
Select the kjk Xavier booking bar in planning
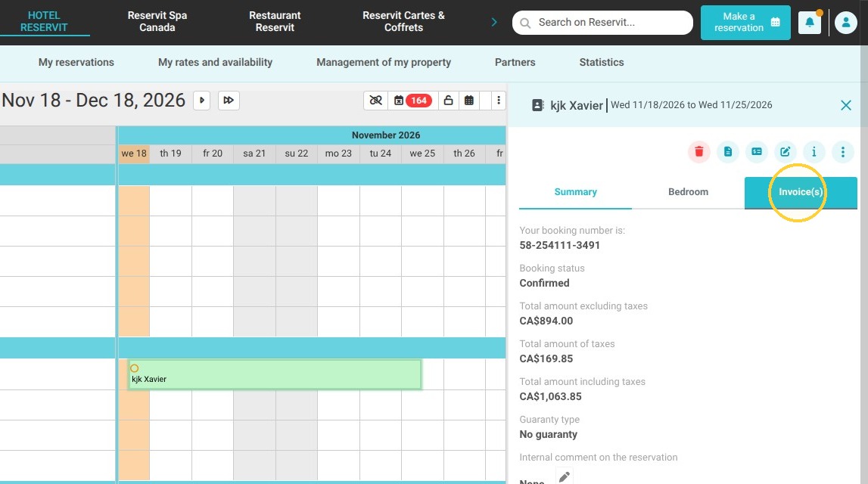click(275, 374)
